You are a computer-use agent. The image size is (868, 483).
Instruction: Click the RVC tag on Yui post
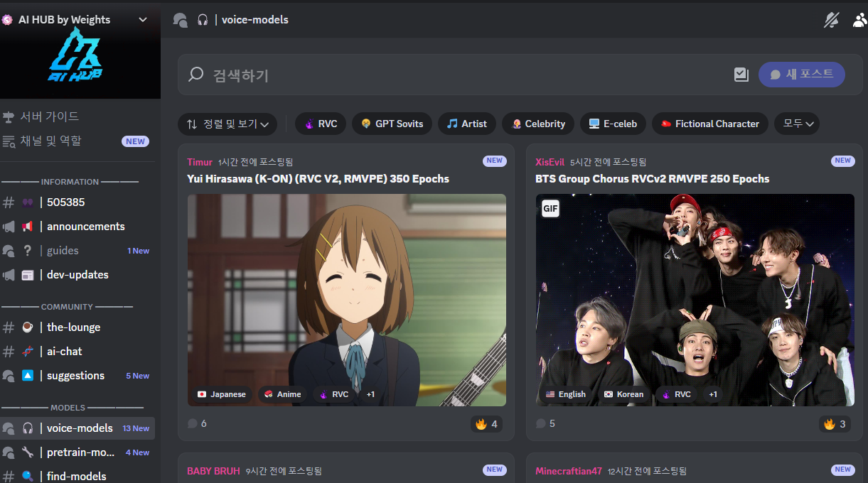click(334, 394)
